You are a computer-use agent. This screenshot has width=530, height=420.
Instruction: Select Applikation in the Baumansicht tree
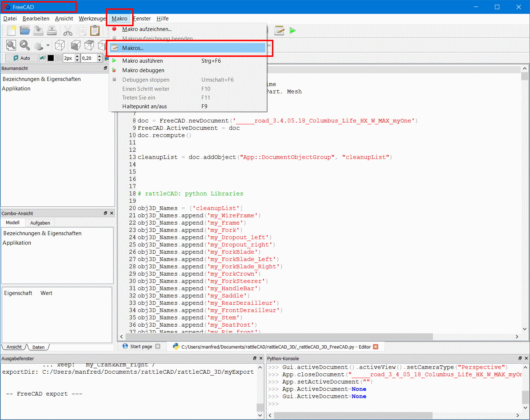[x=16, y=89]
